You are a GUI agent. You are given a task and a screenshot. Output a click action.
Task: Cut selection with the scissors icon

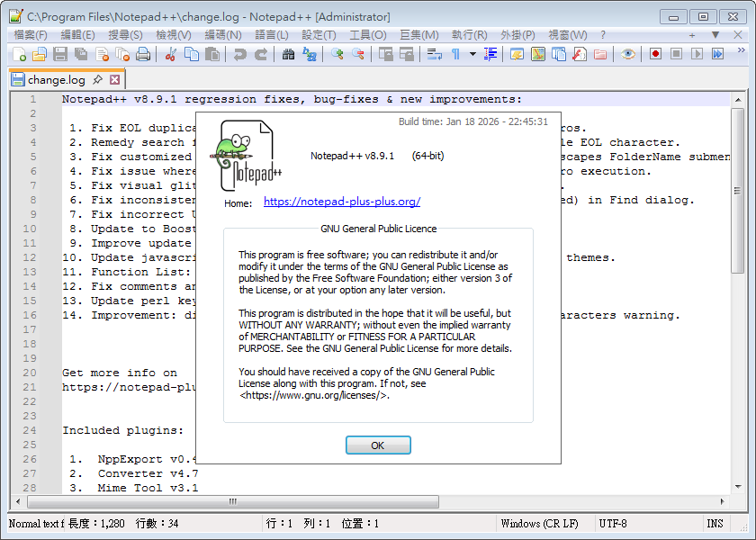(170, 54)
